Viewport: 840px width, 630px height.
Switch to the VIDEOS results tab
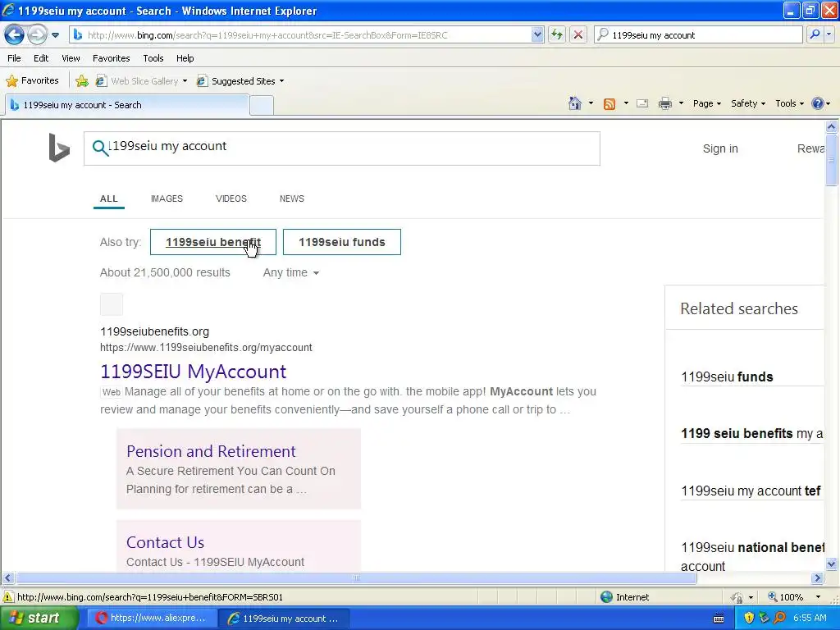[x=231, y=199]
